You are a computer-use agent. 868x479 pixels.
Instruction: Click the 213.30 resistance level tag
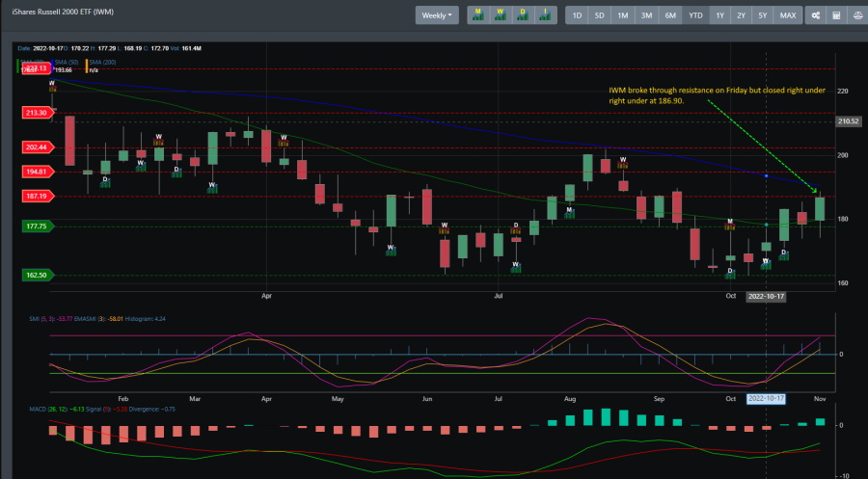coord(38,113)
